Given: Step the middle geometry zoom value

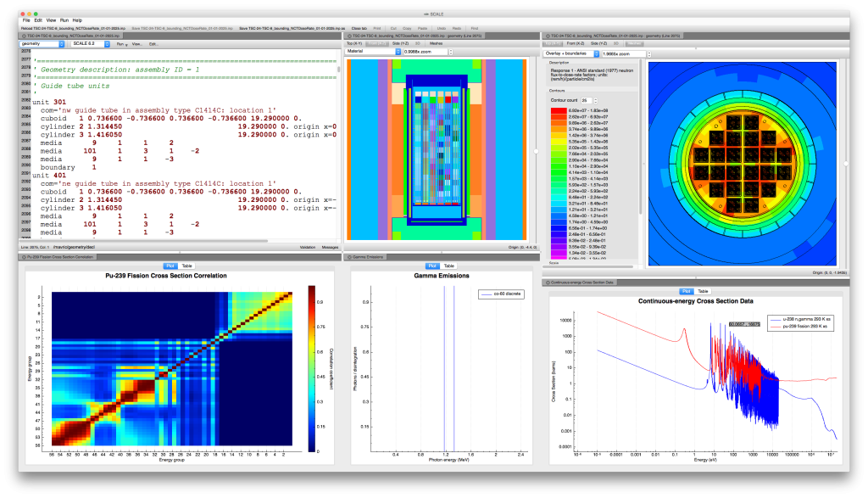Looking at the screenshot, I should [451, 52].
